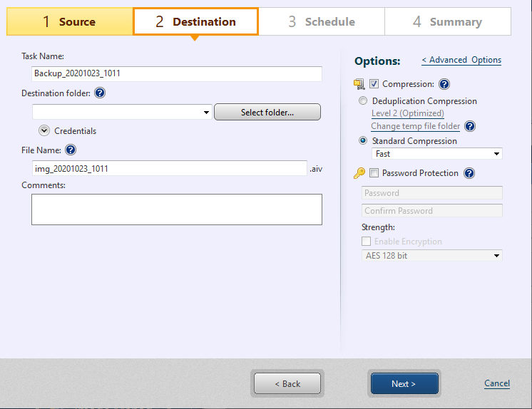The height and width of the screenshot is (409, 532).
Task: Click the compression archive icon
Action: [359, 85]
